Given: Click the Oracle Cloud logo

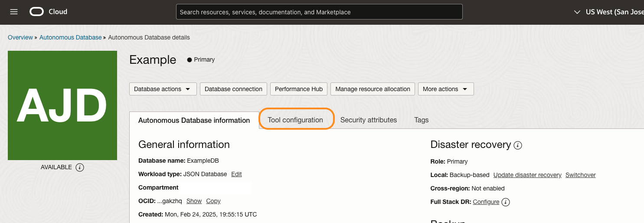Looking at the screenshot, I should coord(49,12).
